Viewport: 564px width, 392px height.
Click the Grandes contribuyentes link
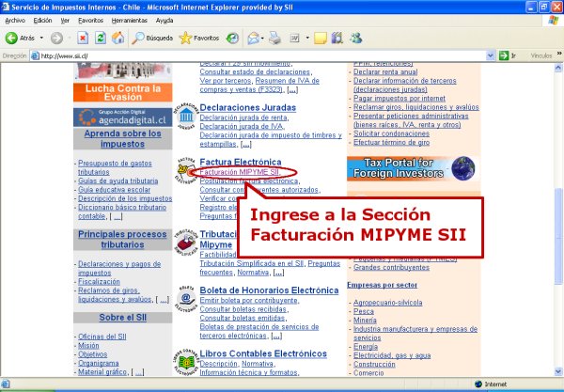pyautogui.click(x=391, y=267)
